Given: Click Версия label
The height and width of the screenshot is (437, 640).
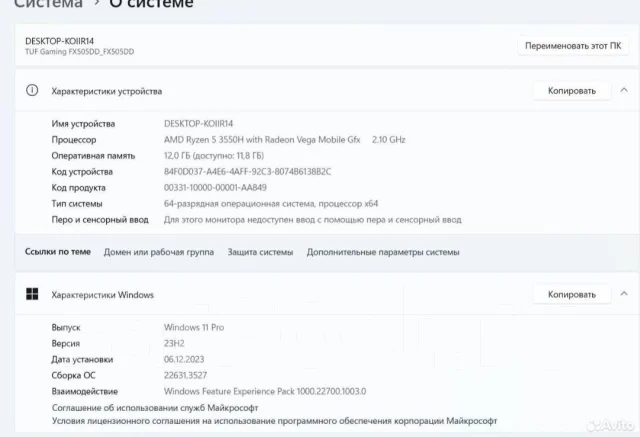Looking at the screenshot, I should point(66,343).
